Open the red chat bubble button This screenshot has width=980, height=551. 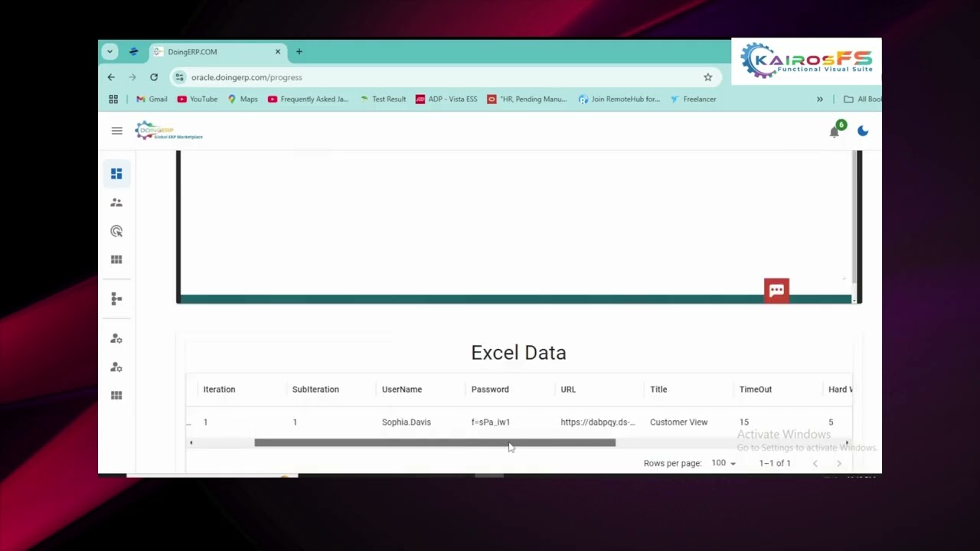click(776, 290)
